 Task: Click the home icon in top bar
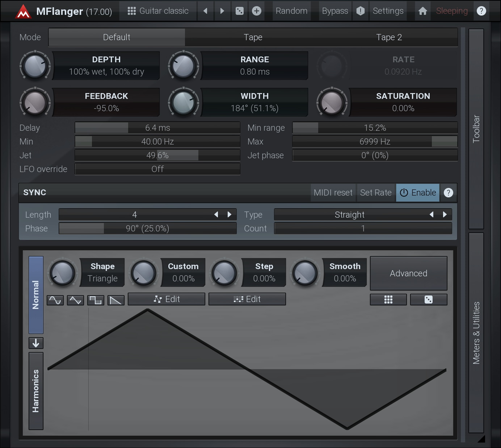click(x=422, y=11)
